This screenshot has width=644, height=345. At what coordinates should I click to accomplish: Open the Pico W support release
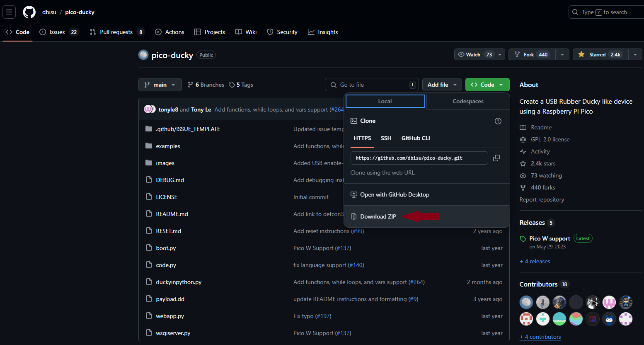point(550,238)
